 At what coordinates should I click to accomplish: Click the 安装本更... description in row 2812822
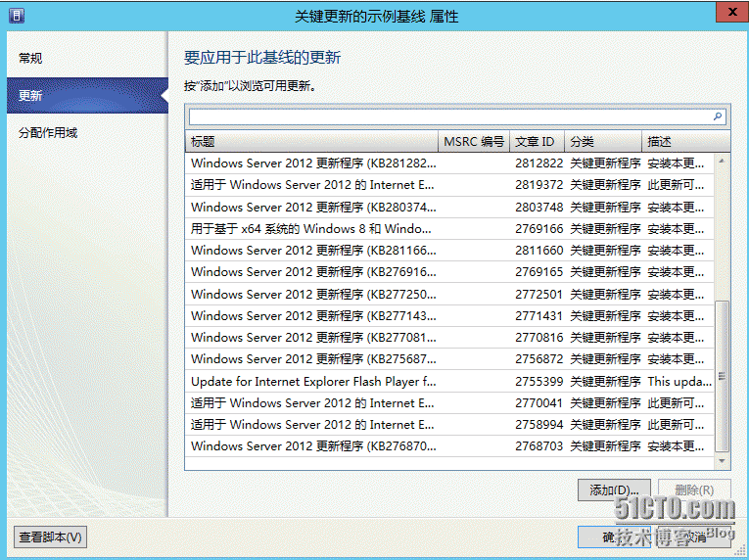coord(676,163)
